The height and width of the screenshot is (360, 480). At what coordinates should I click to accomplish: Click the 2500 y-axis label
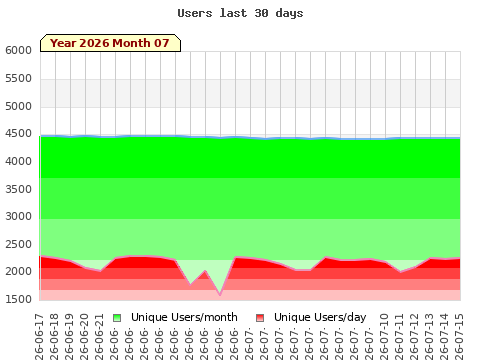coord(18,244)
